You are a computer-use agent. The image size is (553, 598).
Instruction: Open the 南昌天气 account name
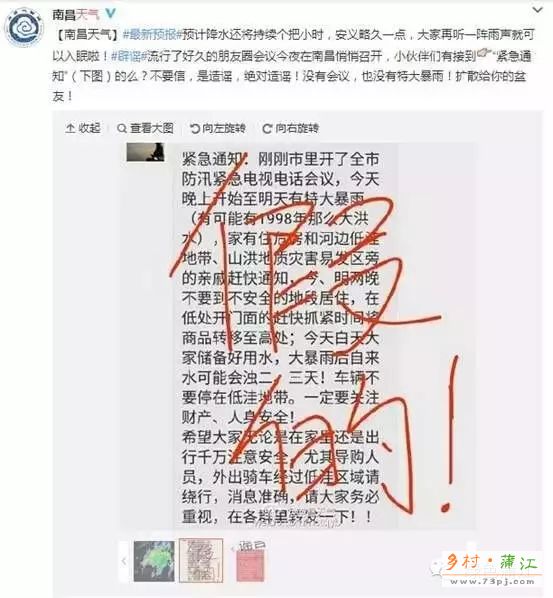(75, 14)
